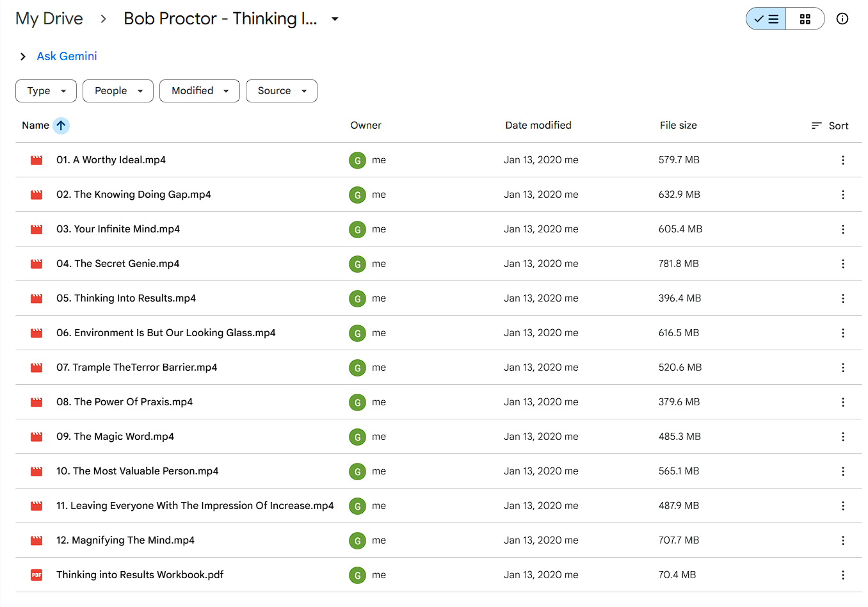Show more actions for 10. The Most Valuable Person.mp4
868x607 pixels.
(843, 471)
